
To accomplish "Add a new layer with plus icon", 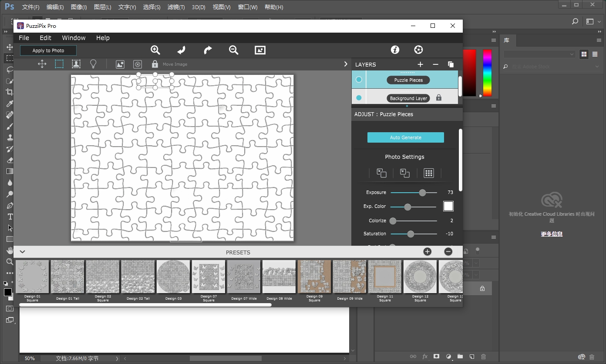I will pyautogui.click(x=420, y=64).
